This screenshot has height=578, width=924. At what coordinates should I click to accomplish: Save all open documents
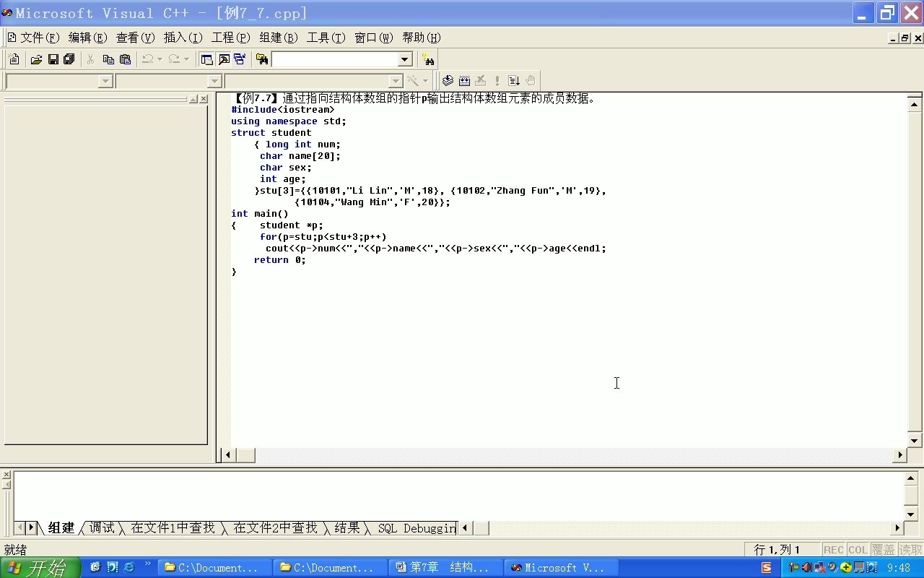click(69, 59)
